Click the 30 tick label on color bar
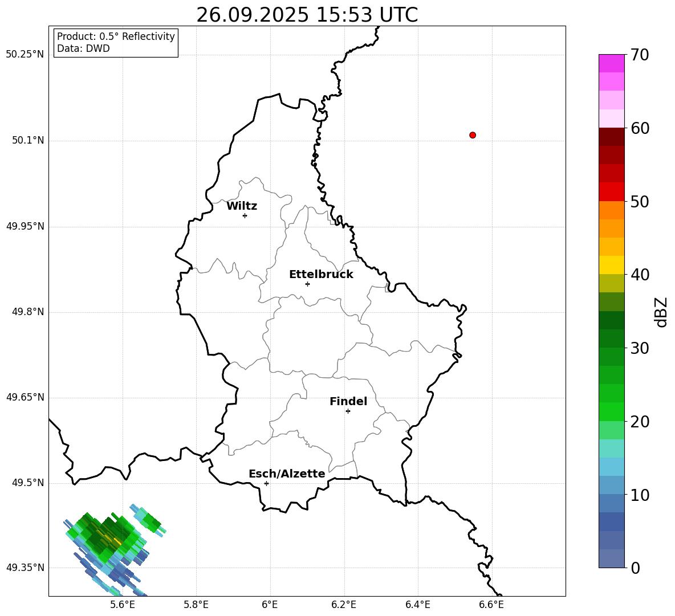The image size is (675, 616). (x=640, y=348)
